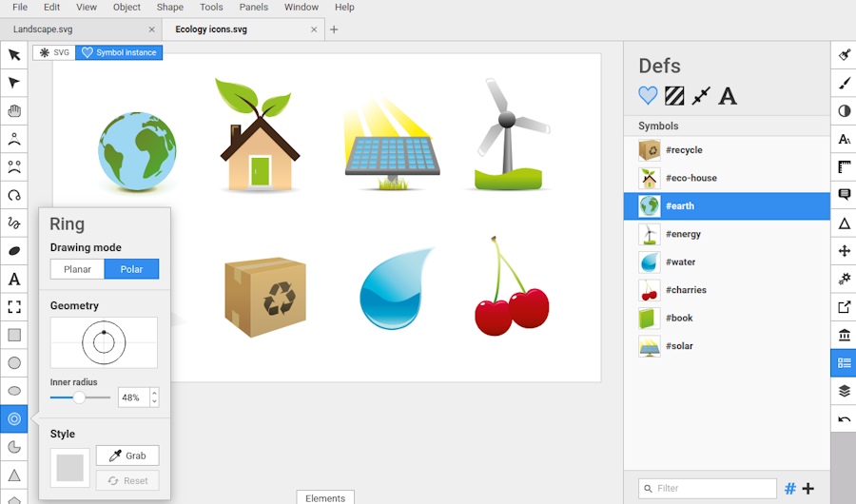
Task: Increase inner radius with stepper up arrow
Action: tap(154, 393)
